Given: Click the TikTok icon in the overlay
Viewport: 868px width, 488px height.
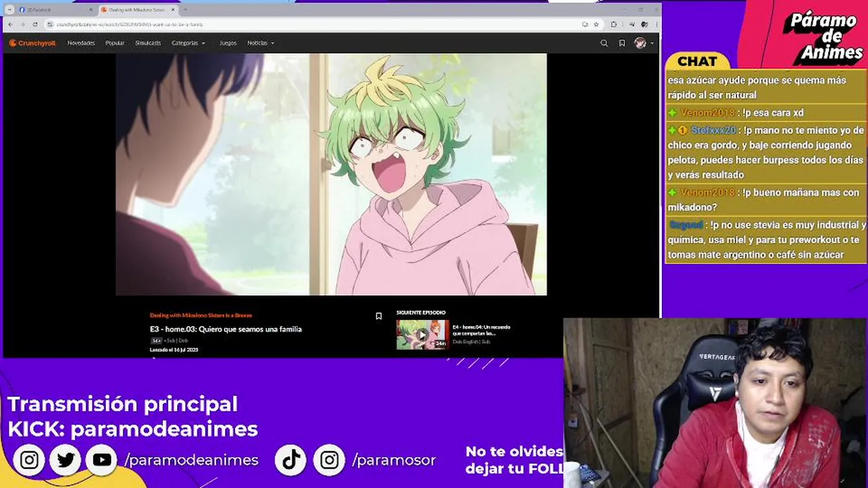Looking at the screenshot, I should (291, 460).
